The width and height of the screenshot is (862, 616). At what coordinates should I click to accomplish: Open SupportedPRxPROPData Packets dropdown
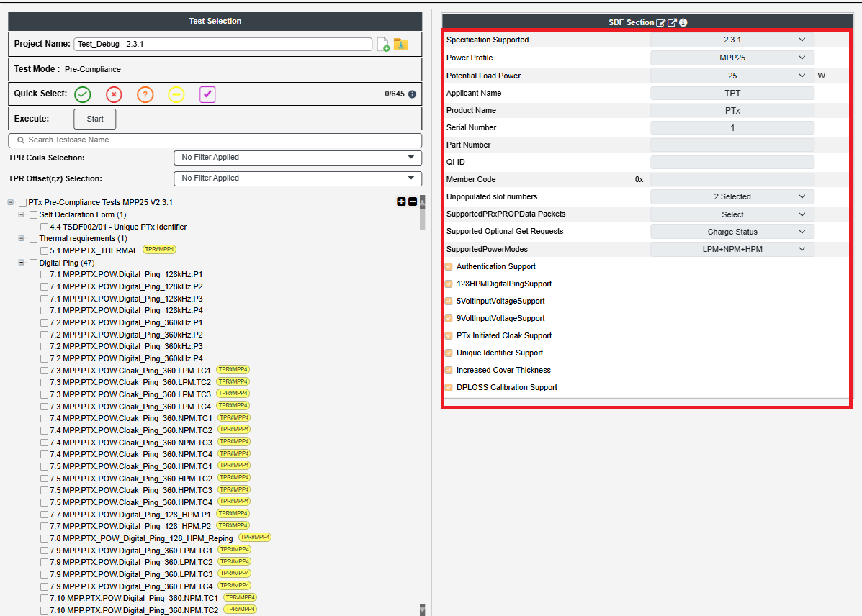[732, 214]
